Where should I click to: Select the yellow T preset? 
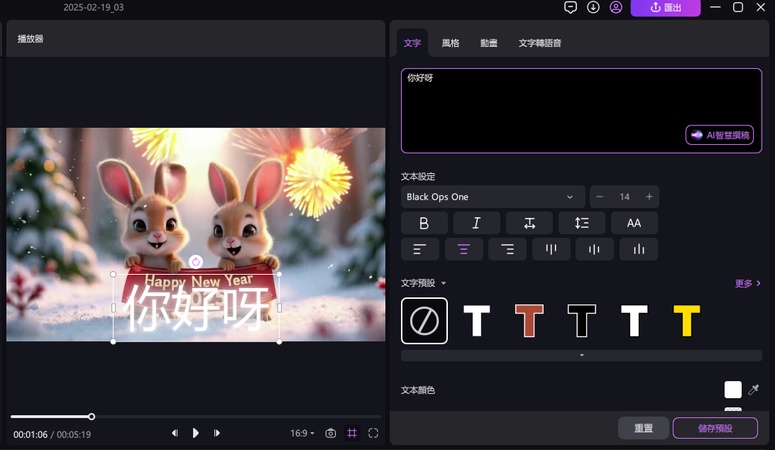tap(687, 320)
